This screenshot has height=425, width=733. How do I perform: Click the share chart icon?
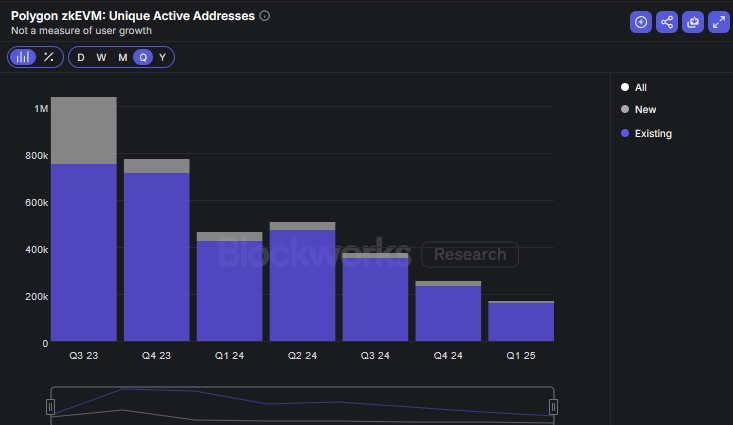click(667, 22)
